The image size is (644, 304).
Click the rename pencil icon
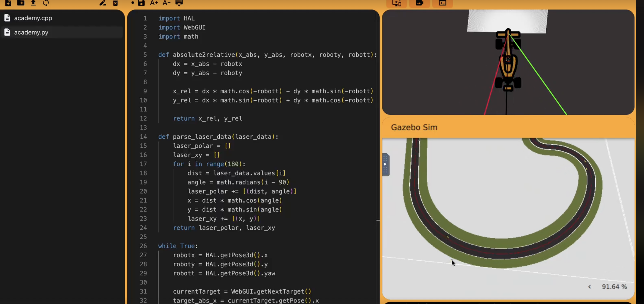tap(103, 3)
